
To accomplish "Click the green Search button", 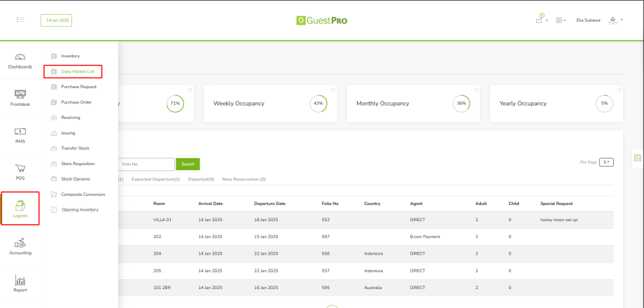I will point(188,164).
